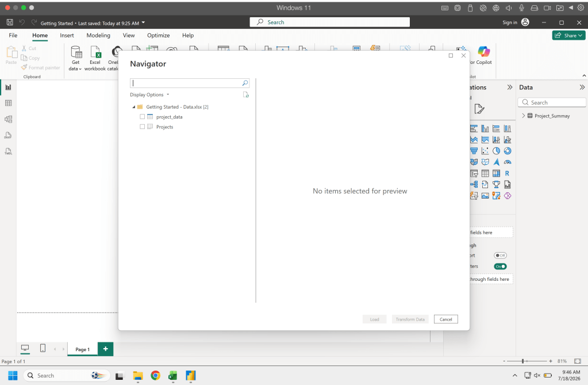The height and width of the screenshot is (385, 588).
Task: Select the Slicer visual
Action: [474, 174]
